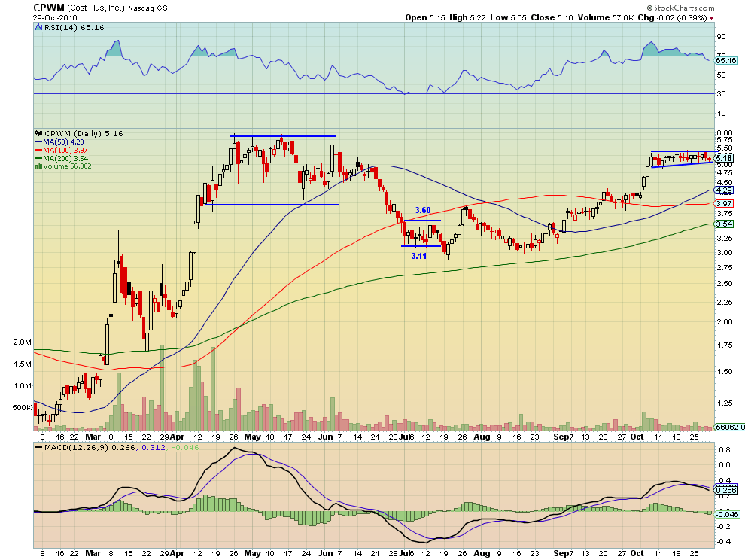The width and height of the screenshot is (745, 560).
Task: Click the Close 5.16 header value
Action: coord(552,17)
